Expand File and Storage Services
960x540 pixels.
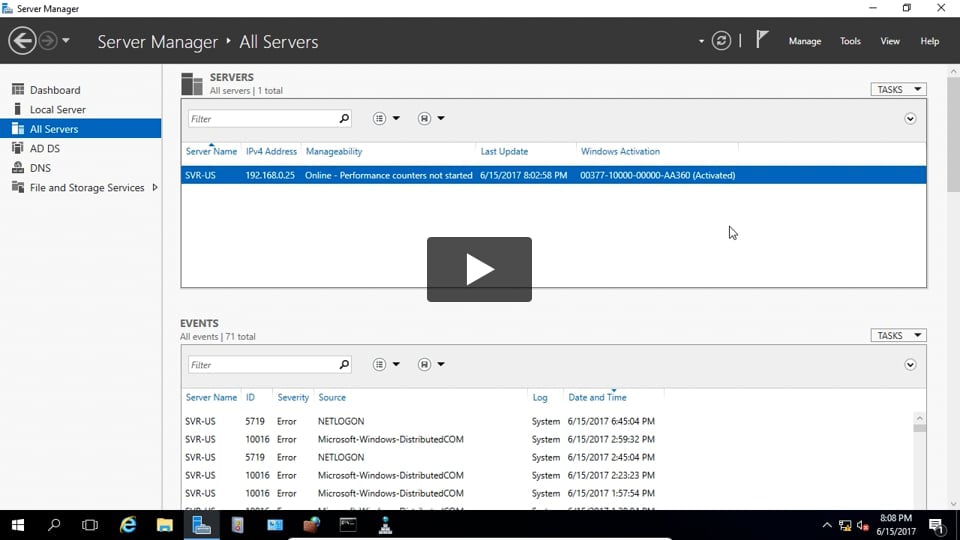point(155,188)
